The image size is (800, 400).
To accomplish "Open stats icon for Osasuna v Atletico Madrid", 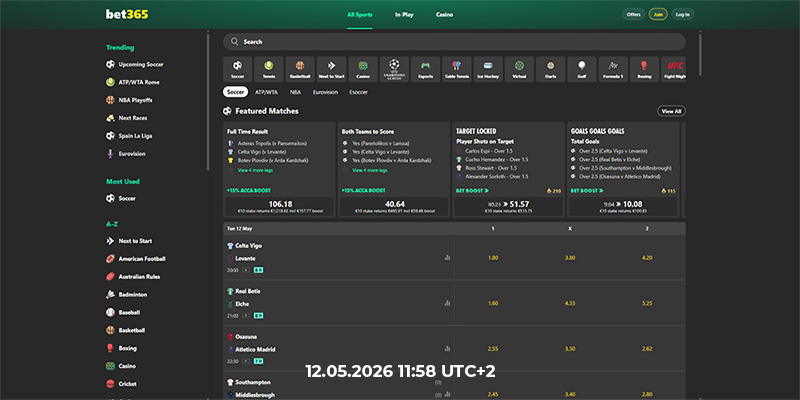I will point(447,348).
